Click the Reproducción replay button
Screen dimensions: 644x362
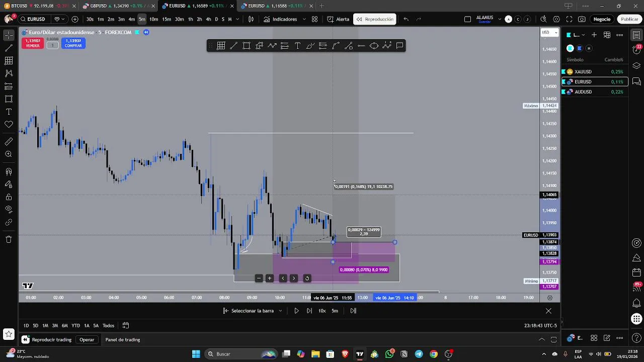point(375,19)
